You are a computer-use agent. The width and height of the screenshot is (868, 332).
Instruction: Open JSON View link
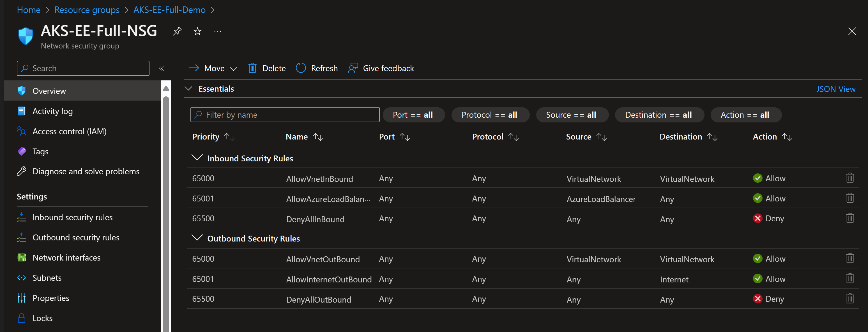point(836,89)
